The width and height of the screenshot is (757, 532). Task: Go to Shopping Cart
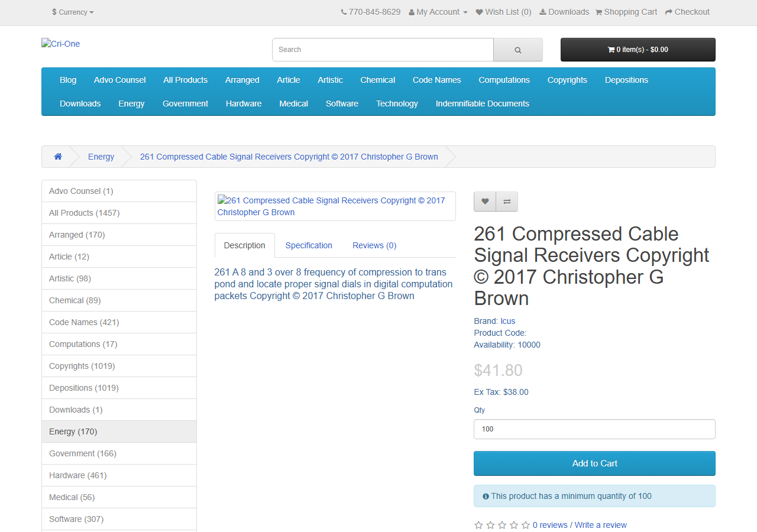(x=626, y=12)
